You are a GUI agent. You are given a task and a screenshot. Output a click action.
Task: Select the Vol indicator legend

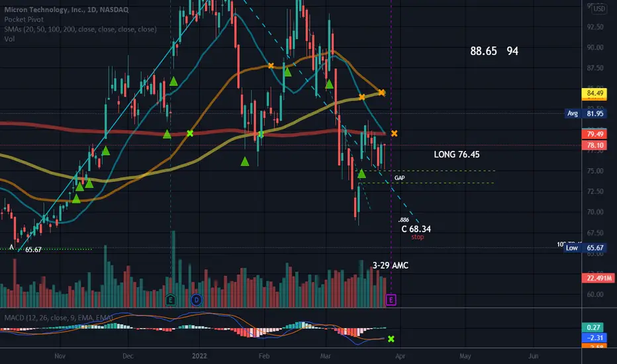[x=9, y=39]
